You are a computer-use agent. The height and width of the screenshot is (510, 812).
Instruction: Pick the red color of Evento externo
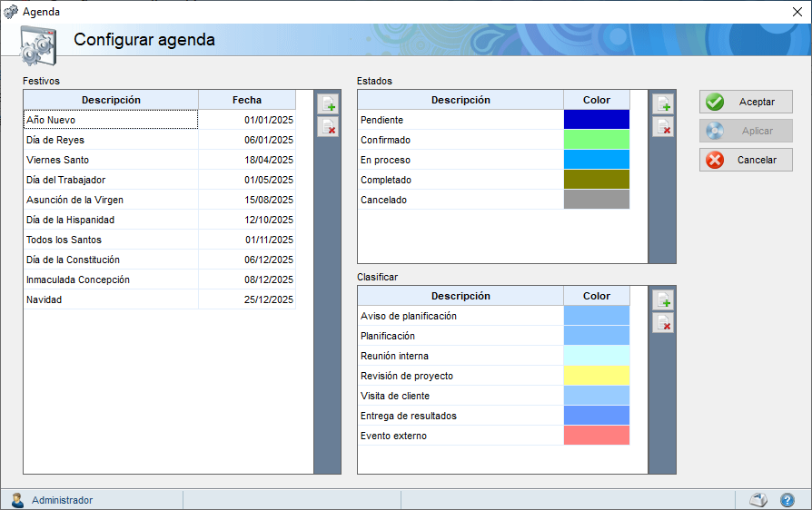coord(597,436)
